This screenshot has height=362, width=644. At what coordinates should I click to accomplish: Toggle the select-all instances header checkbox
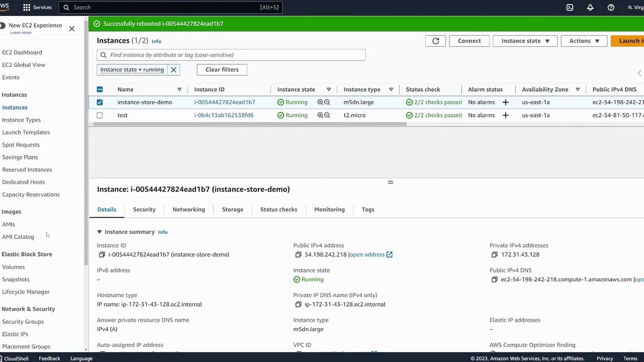[100, 89]
